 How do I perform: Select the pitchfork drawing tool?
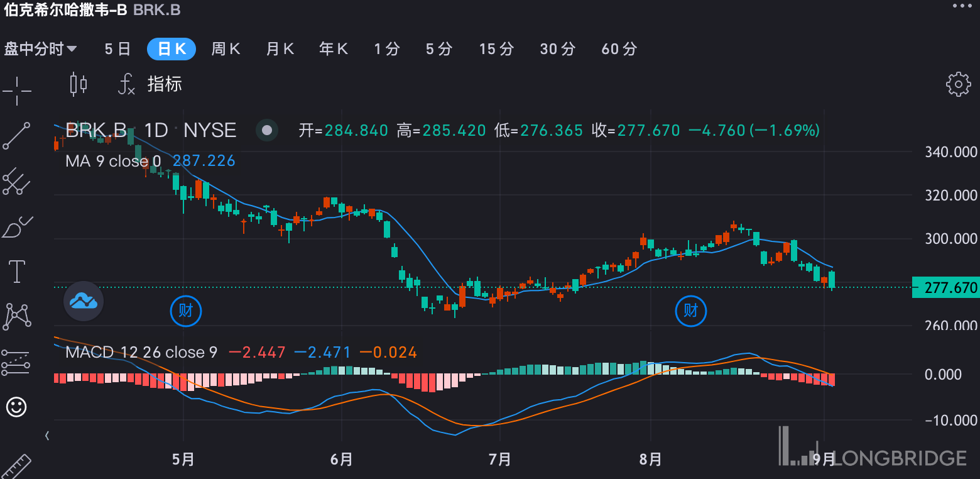16,181
